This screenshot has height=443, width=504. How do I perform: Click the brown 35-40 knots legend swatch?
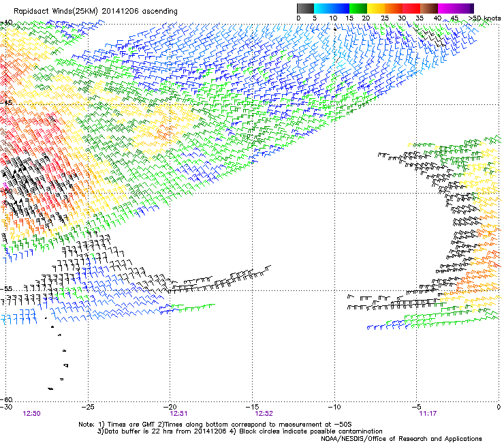[429, 8]
